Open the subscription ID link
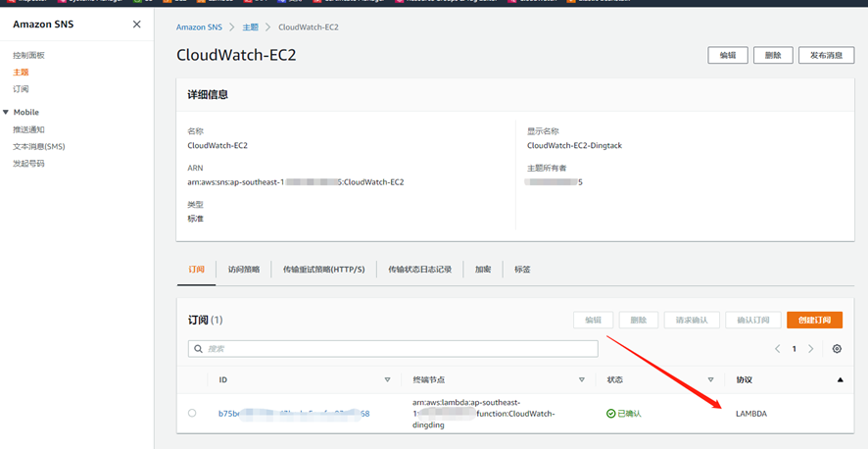Viewport: 868px width, 449px height. (x=294, y=414)
